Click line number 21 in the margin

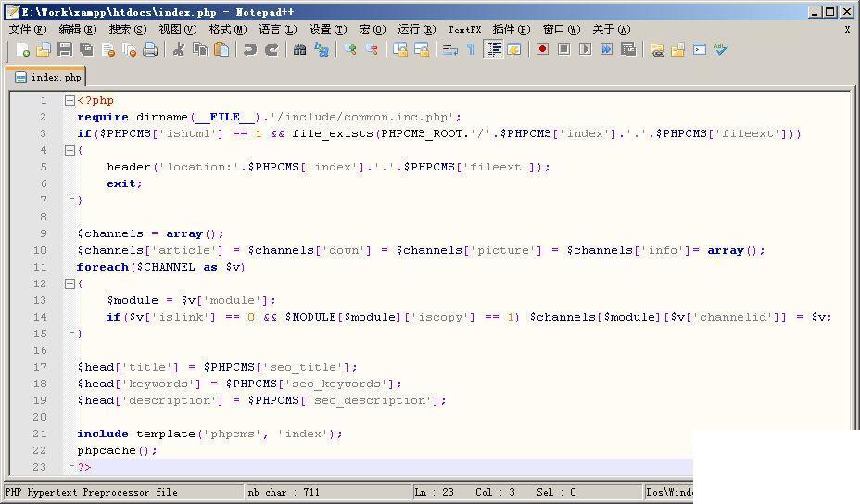(40, 434)
